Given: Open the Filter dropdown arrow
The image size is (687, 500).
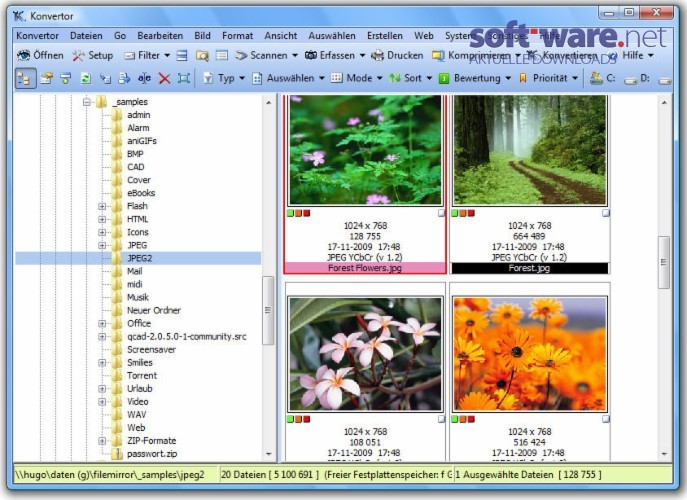Looking at the screenshot, I should click(167, 56).
